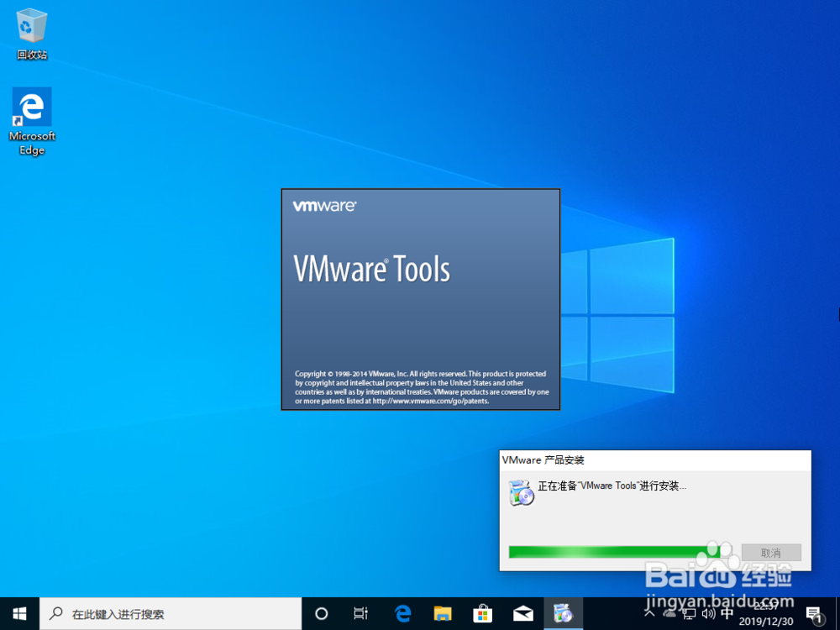Open the Mail app on the taskbar
The width and height of the screenshot is (840, 630).
point(522,614)
